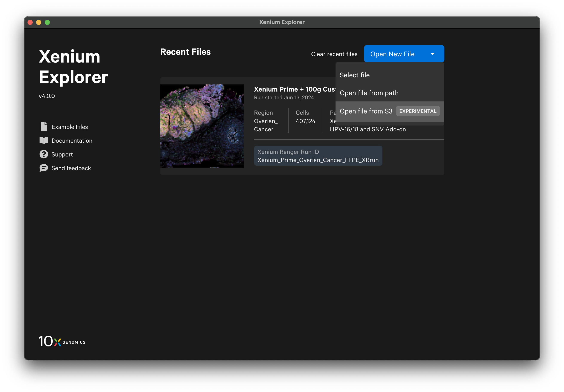
Task: Click the Support question mark icon
Action: coord(44,154)
